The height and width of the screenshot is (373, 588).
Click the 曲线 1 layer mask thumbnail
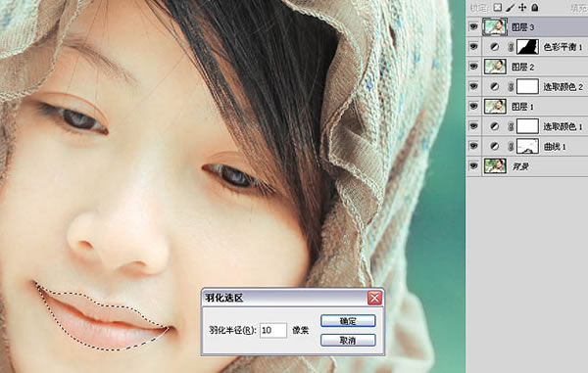pos(527,147)
